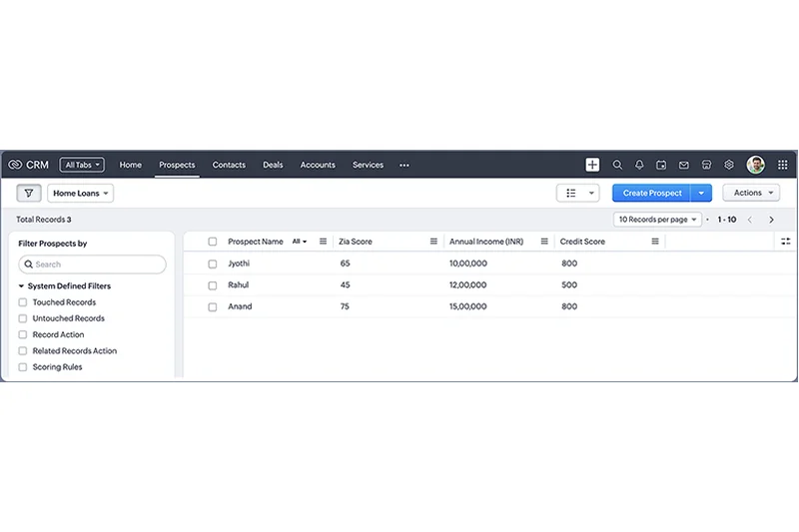Viewport: 799px width, 532px height.
Task: Open the All Tabs dropdown
Action: click(82, 165)
